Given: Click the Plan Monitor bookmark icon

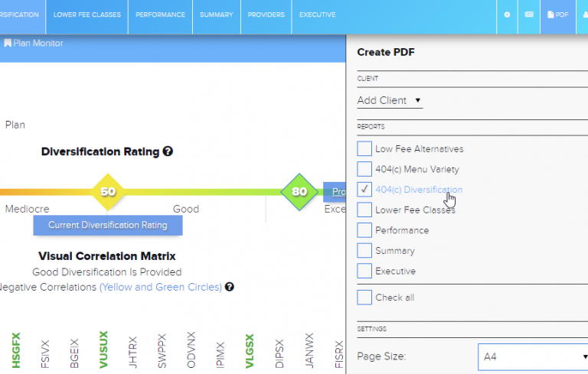Looking at the screenshot, I should point(8,44).
